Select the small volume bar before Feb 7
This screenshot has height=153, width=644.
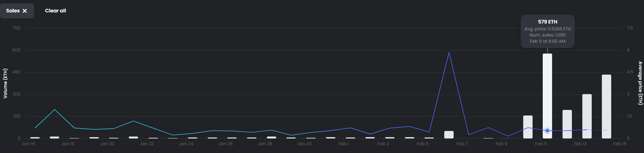pos(449,135)
